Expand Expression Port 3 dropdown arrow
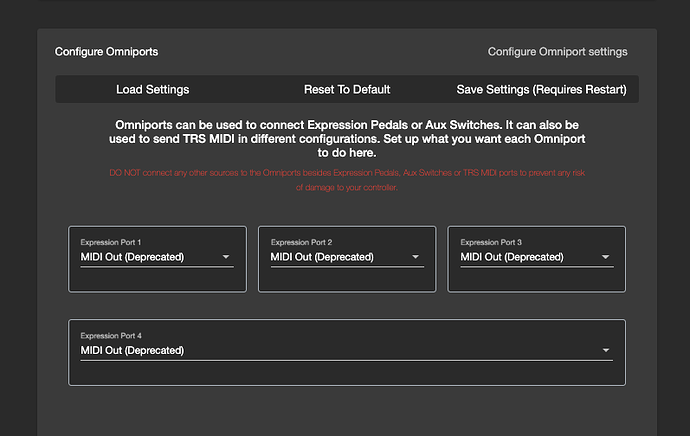Image resolution: width=690 pixels, height=436 pixels. tap(605, 257)
